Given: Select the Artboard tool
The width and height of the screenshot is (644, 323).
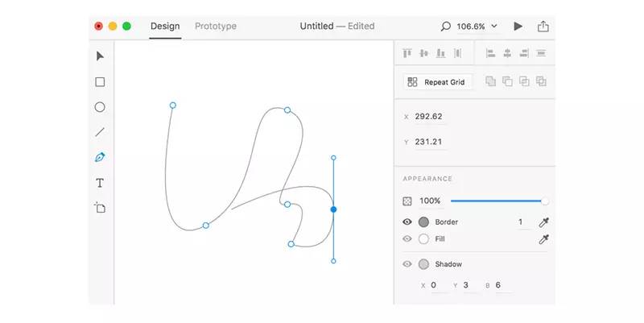Looking at the screenshot, I should (100, 208).
